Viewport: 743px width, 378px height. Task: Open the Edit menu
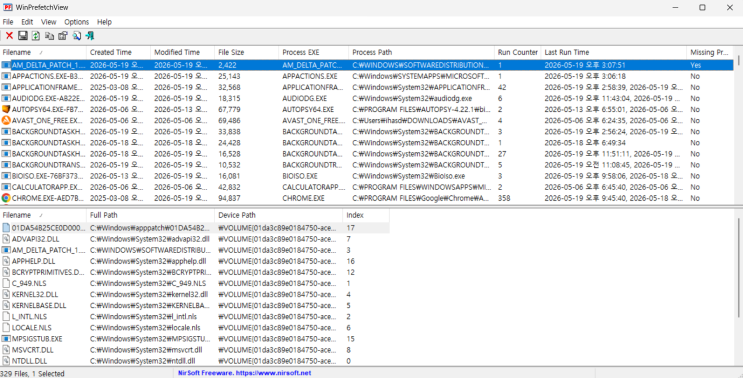coord(27,22)
